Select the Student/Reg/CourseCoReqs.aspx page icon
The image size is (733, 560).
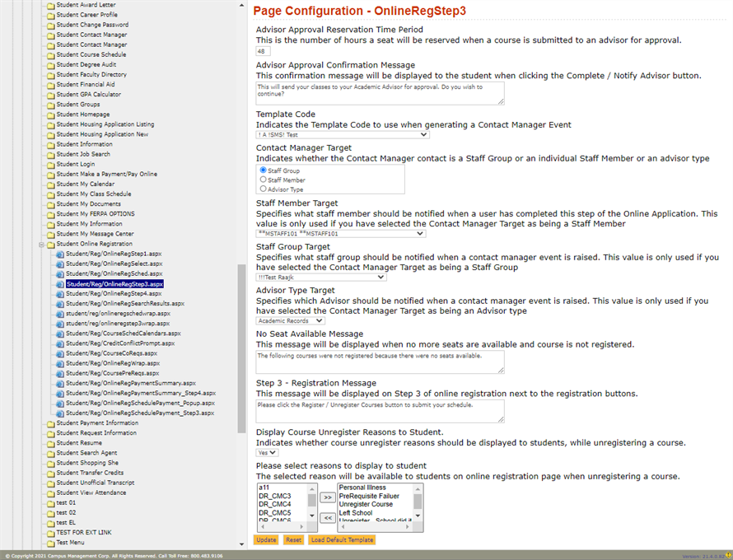[x=58, y=353]
